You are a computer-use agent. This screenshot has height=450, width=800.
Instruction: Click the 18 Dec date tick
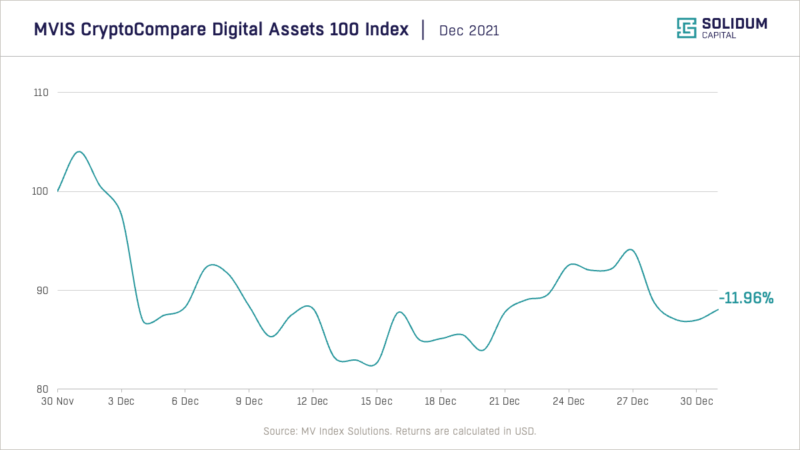pyautogui.click(x=440, y=400)
